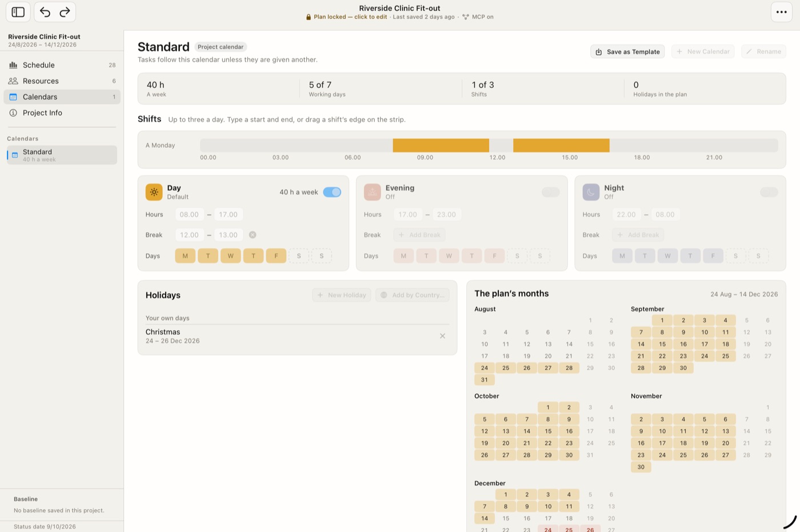
Task: Click Saturday toggle in Day shift days
Action: click(299, 256)
